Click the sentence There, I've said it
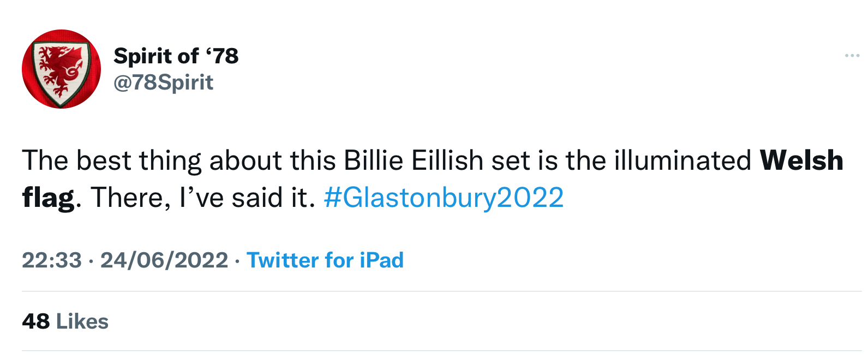This screenshot has width=868, height=357. [x=203, y=198]
